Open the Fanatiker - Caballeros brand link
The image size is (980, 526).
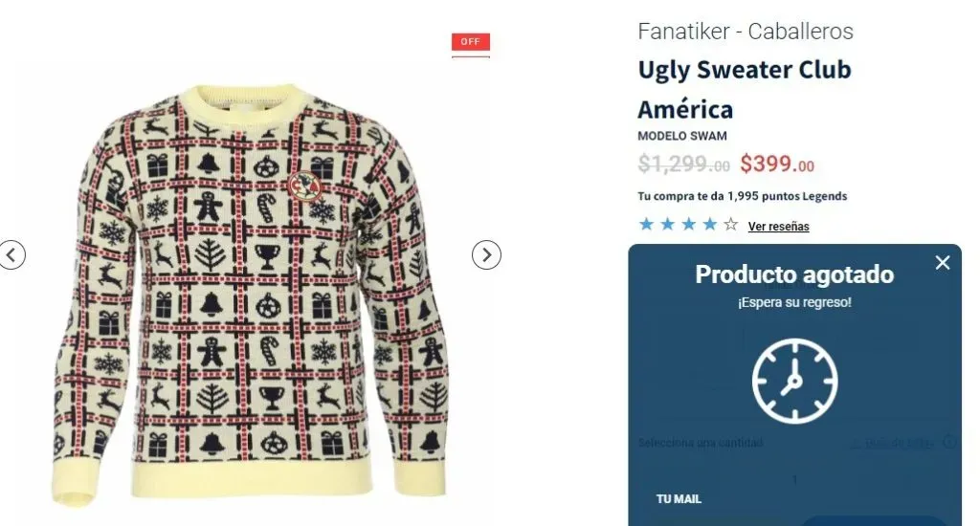[x=746, y=32]
